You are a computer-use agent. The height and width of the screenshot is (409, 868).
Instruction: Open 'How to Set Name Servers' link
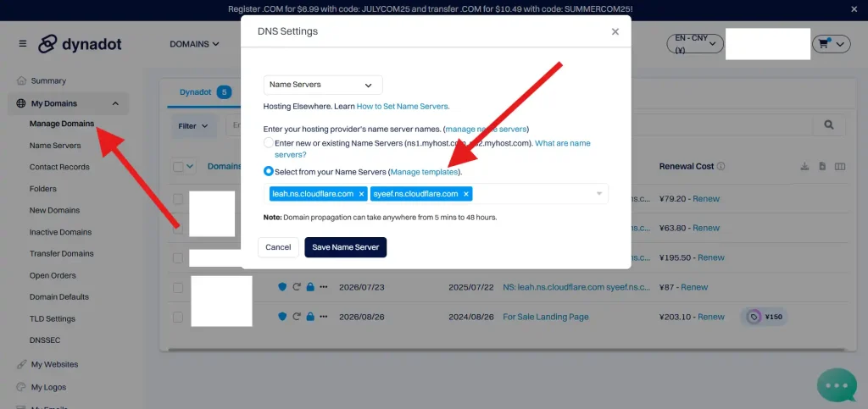403,106
